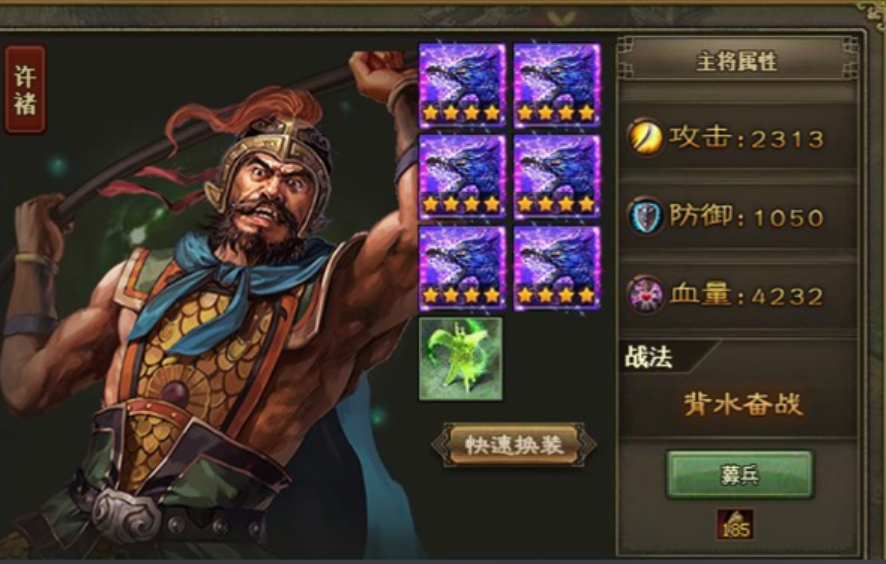Select the top-left purple dragon equipment slot
The image size is (886, 564).
pyautogui.click(x=462, y=86)
